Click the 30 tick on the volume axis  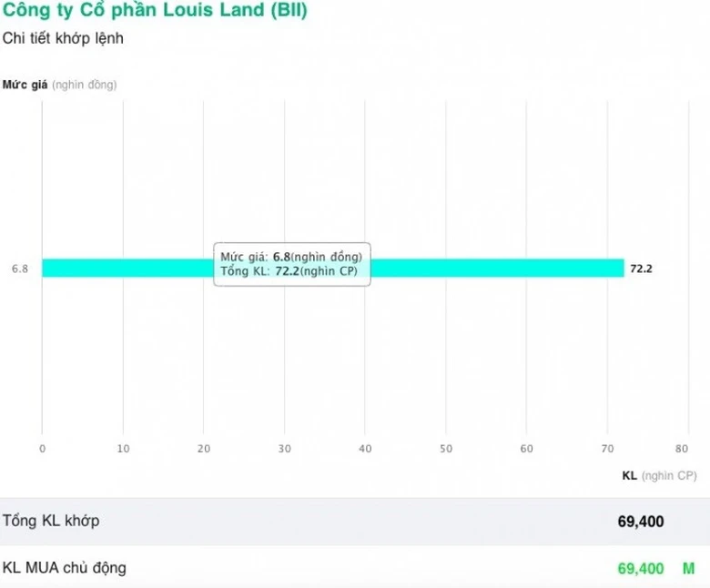tap(284, 448)
